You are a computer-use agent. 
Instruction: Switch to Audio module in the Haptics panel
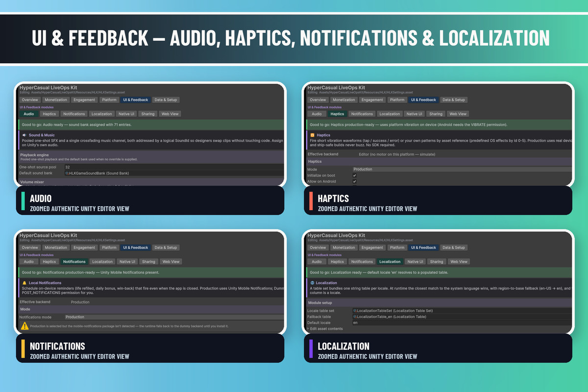(x=317, y=114)
